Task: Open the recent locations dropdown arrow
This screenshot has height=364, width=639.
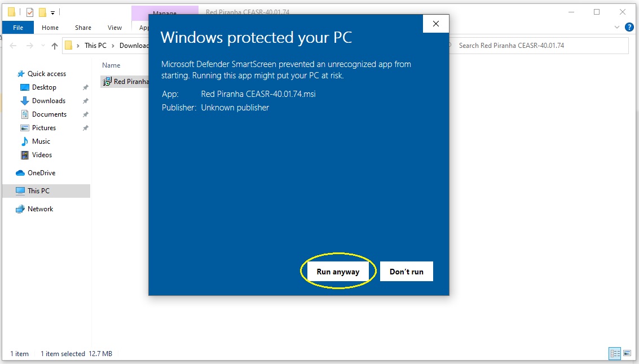Action: click(x=43, y=46)
